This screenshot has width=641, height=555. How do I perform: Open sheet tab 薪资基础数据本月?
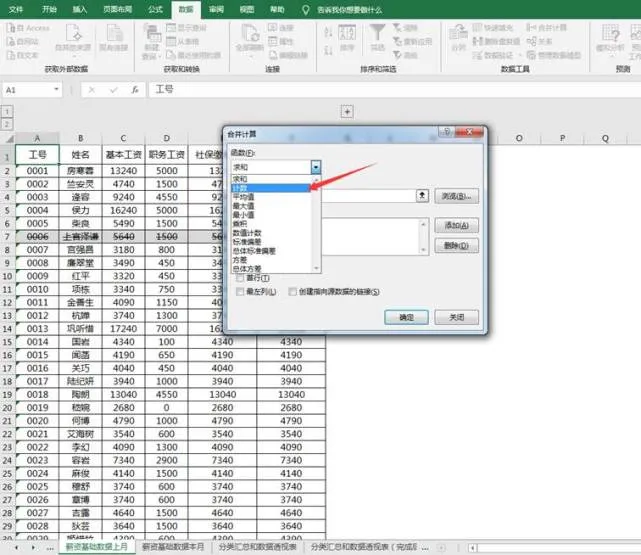pyautogui.click(x=173, y=547)
